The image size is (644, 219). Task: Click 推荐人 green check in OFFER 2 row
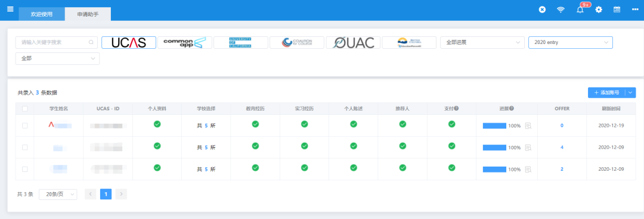[x=402, y=167]
